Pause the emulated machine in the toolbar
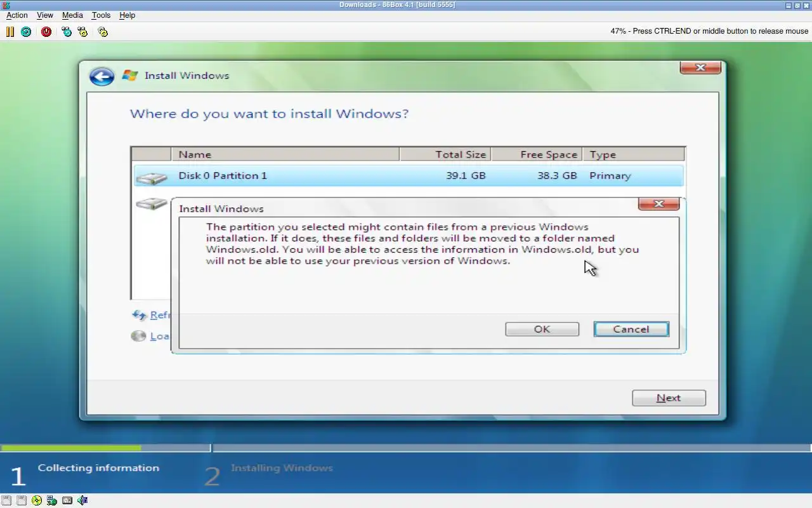812x508 pixels. [10, 31]
